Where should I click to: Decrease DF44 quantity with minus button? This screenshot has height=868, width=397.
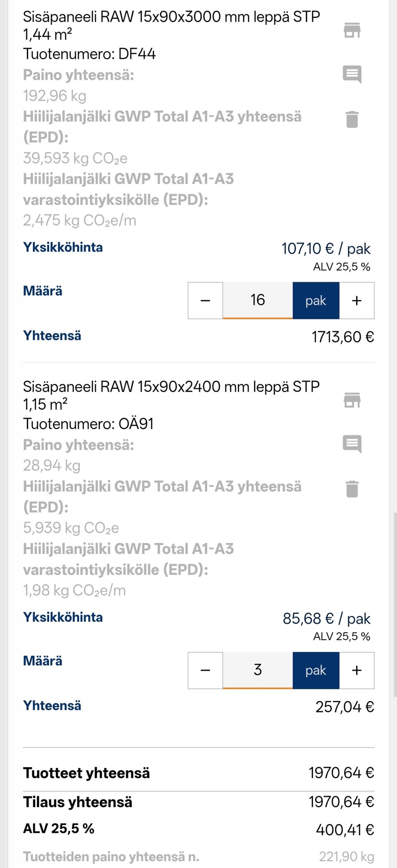click(206, 301)
